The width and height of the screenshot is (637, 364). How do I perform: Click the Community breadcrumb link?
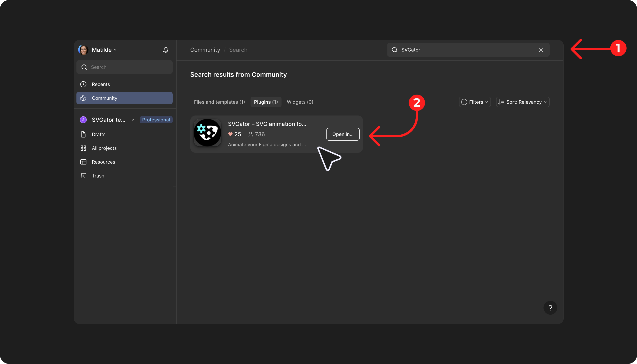coord(205,50)
